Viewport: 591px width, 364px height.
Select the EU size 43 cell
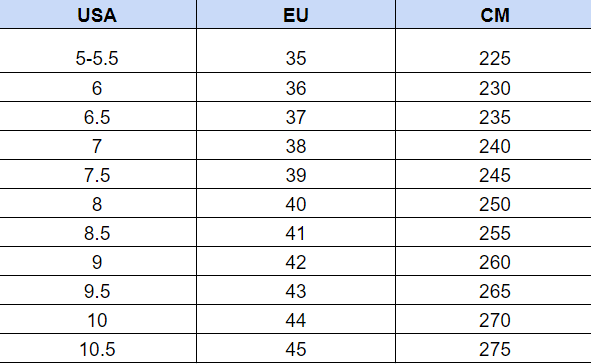(x=296, y=290)
